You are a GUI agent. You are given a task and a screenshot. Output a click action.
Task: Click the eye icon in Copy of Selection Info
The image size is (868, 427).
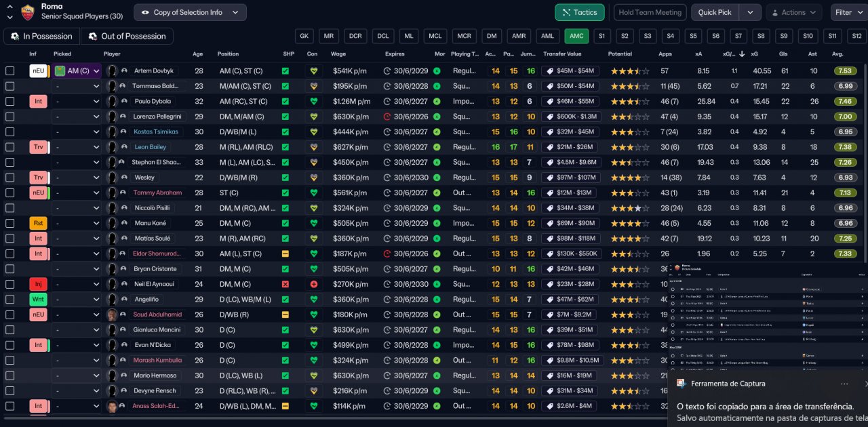pos(145,12)
